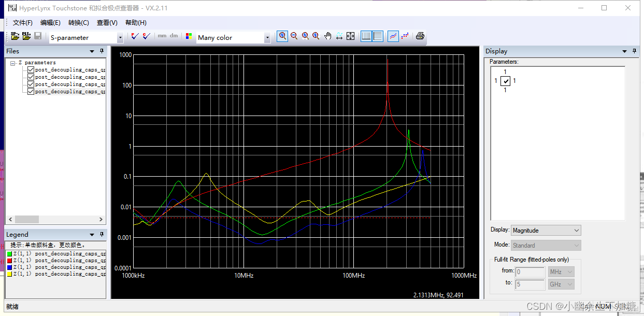Uncheck the first post_decoupling_caps file
Image resolution: width=644 pixels, height=316 pixels.
(x=31, y=70)
